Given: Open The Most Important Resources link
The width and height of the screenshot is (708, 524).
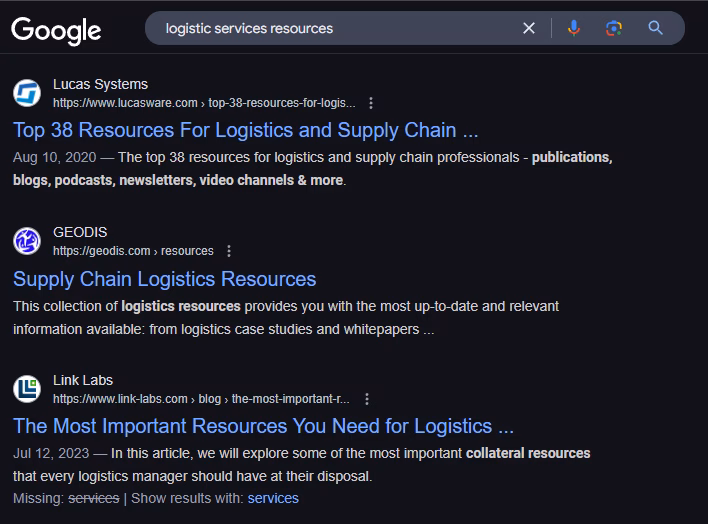Looking at the screenshot, I should 263,426.
